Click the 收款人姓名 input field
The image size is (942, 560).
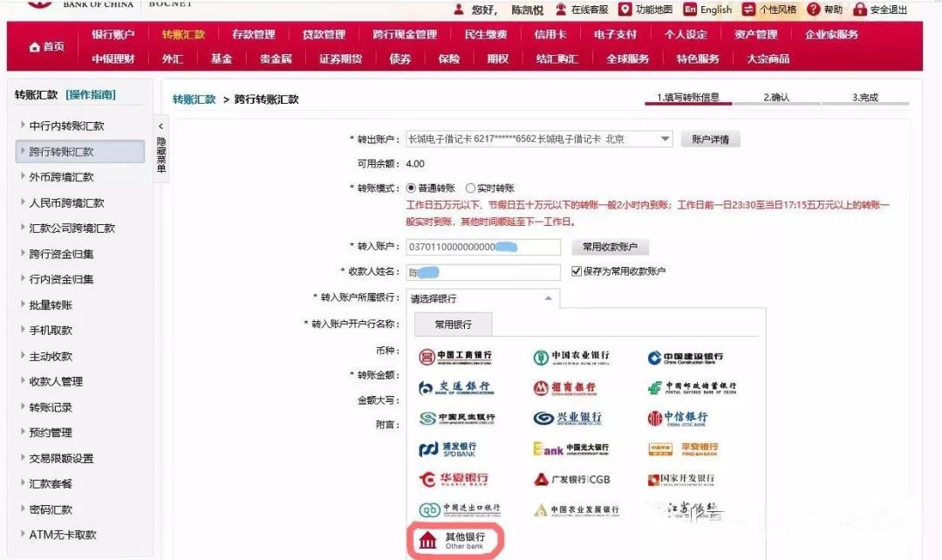483,272
